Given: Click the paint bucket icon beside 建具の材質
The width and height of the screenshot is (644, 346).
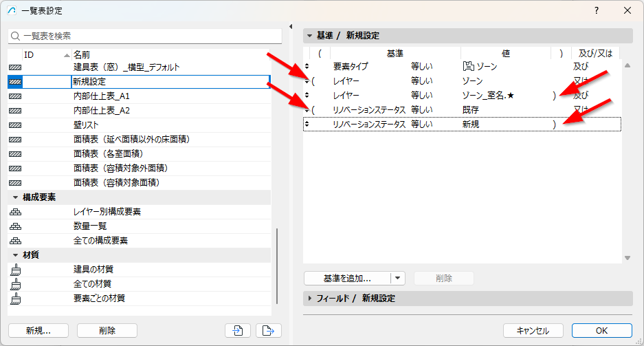Looking at the screenshot, I should pos(16,270).
